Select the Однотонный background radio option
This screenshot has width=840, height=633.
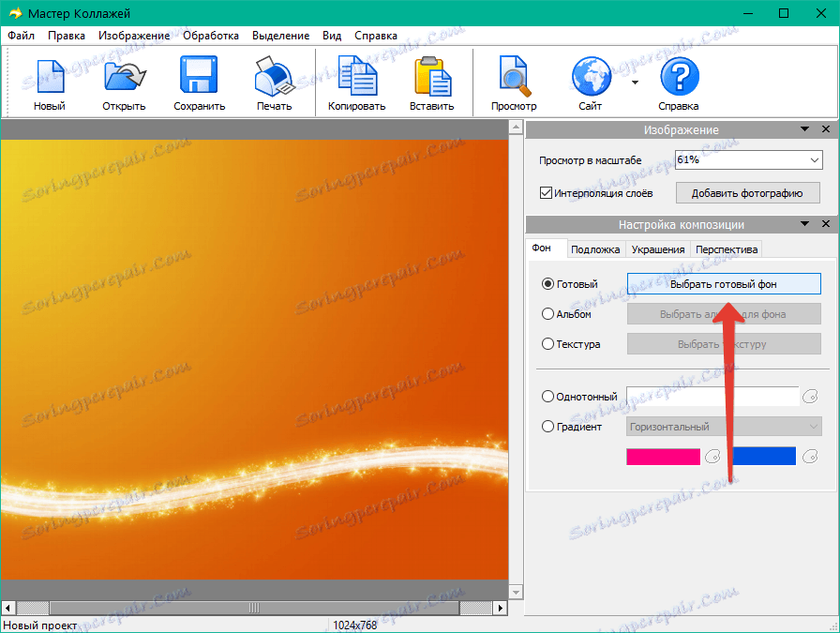click(x=547, y=396)
